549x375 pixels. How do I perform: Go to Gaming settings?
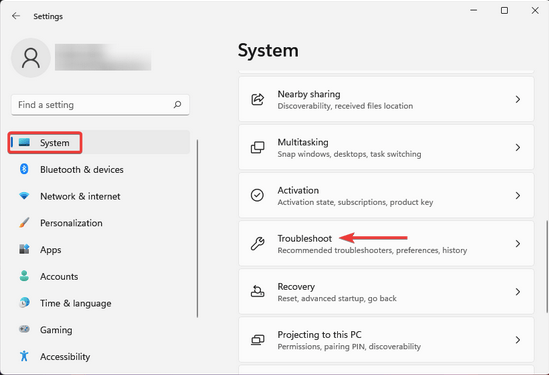click(99, 329)
